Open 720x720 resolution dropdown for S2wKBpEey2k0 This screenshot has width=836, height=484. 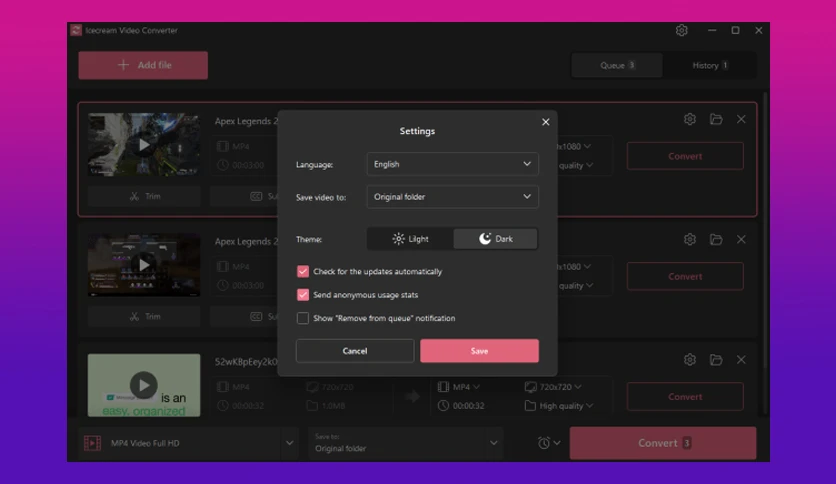[553, 387]
